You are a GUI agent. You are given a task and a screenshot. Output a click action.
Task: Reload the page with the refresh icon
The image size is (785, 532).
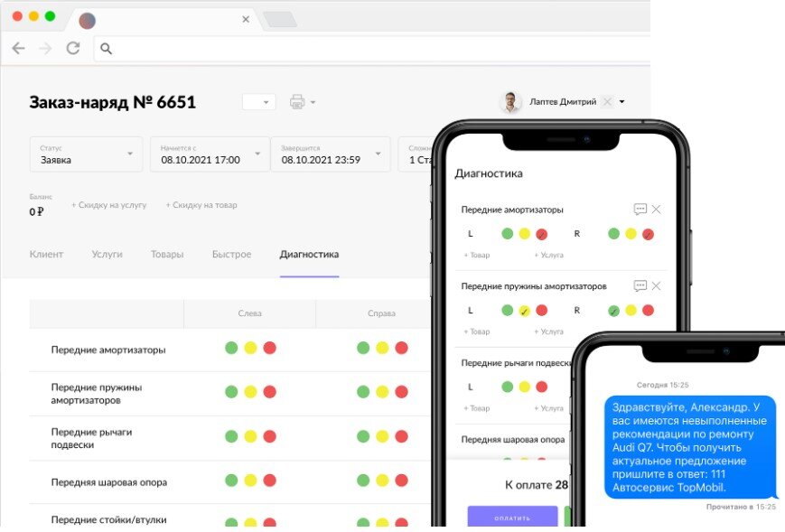pyautogui.click(x=73, y=48)
